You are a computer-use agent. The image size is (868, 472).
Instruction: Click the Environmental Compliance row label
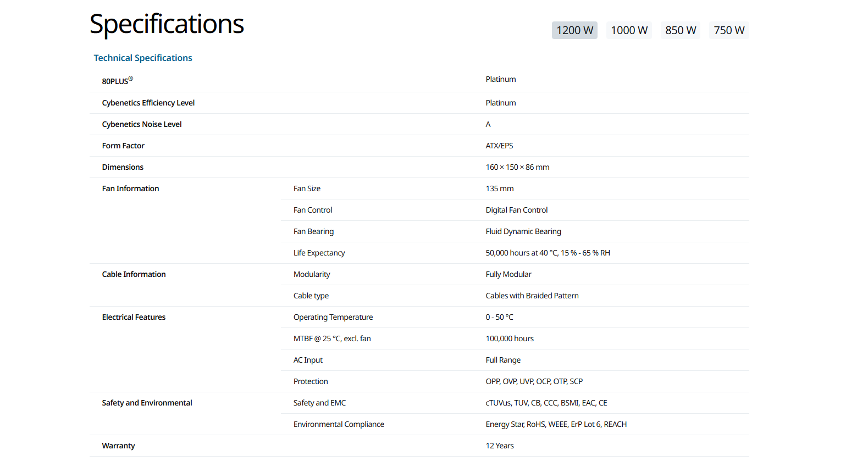[x=339, y=424]
